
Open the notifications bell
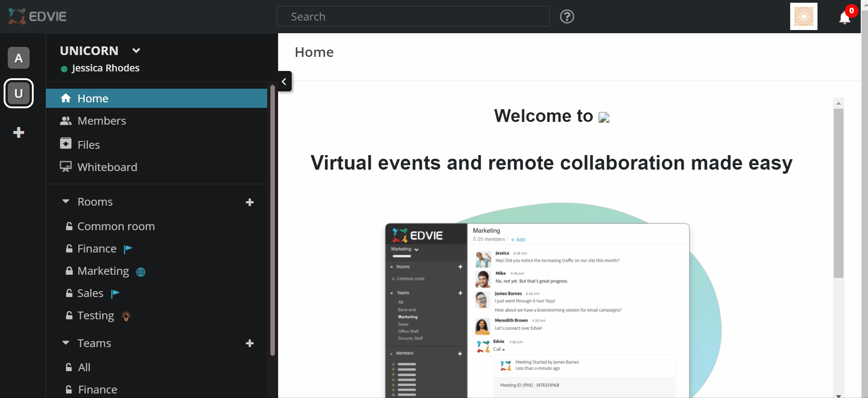(845, 17)
